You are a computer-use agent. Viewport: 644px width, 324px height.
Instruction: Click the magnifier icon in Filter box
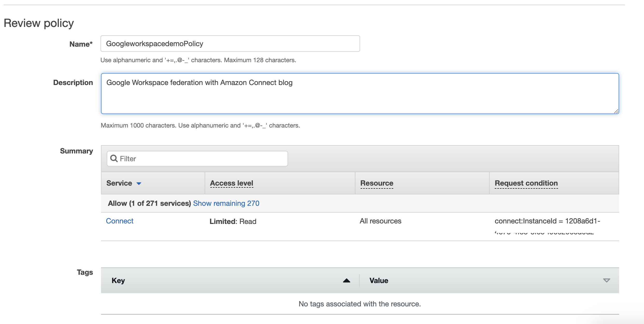[x=114, y=158]
